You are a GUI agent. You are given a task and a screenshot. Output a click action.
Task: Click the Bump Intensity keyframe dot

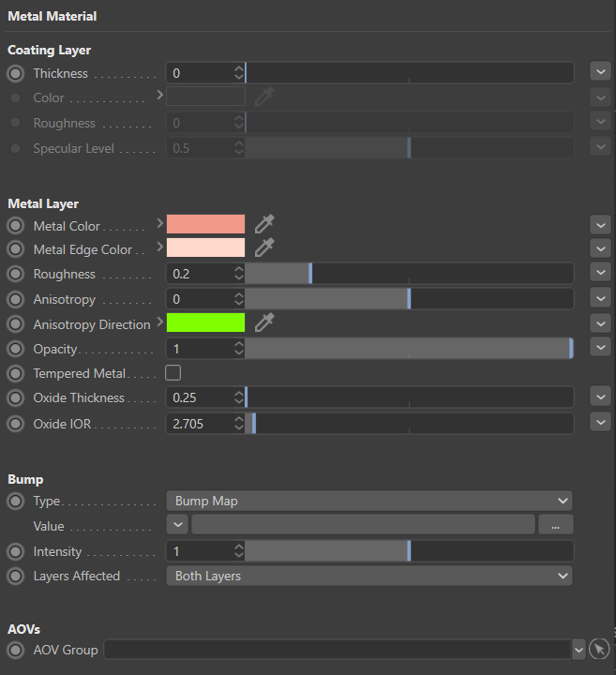15,551
